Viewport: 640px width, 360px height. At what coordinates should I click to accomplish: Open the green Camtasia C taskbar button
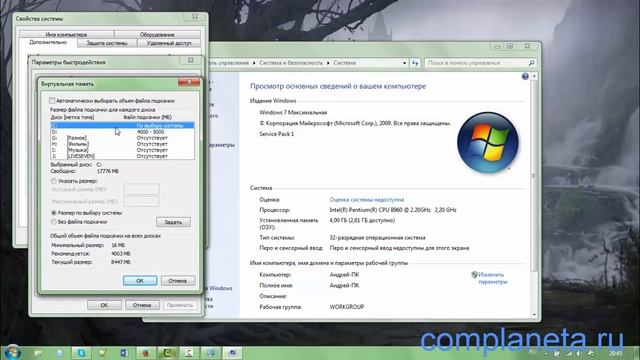point(167,353)
